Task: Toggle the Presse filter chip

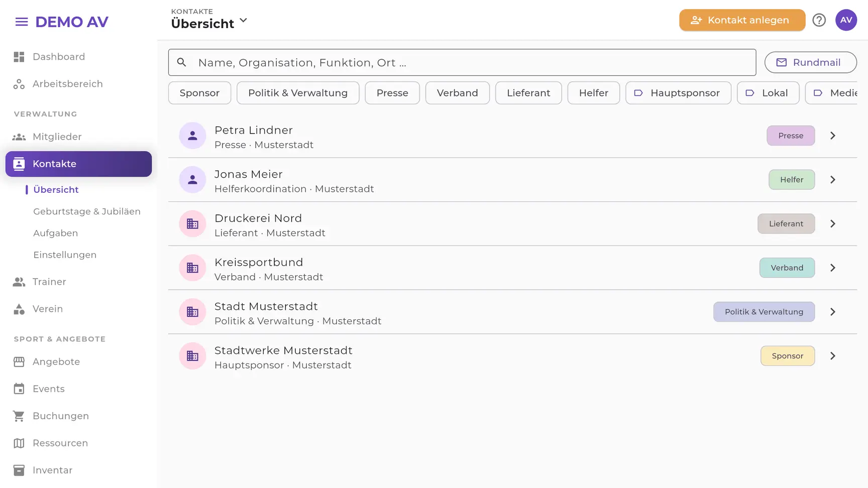Action: tap(392, 93)
